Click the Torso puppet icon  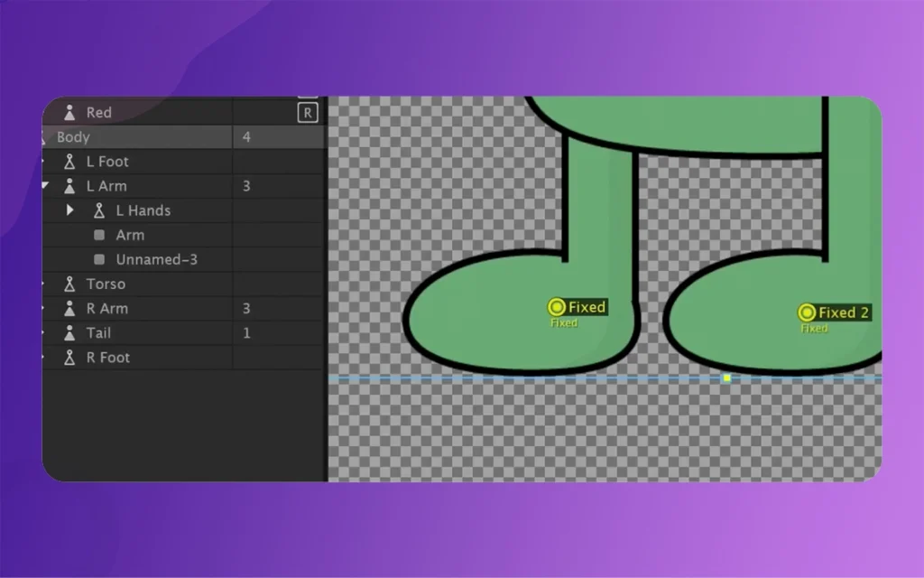69,284
